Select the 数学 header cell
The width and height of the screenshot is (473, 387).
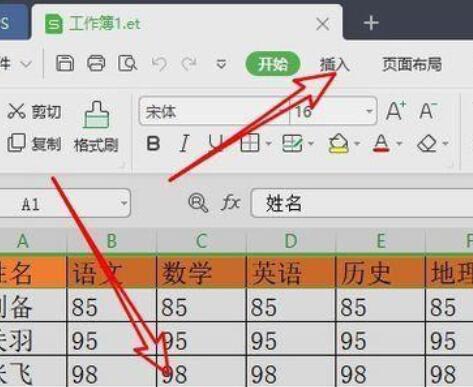coord(201,272)
